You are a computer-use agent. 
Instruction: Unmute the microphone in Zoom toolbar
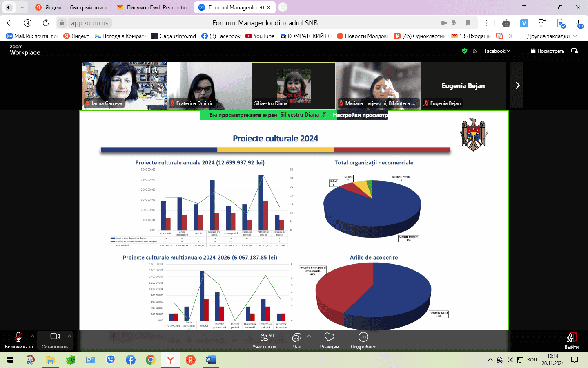click(18, 337)
